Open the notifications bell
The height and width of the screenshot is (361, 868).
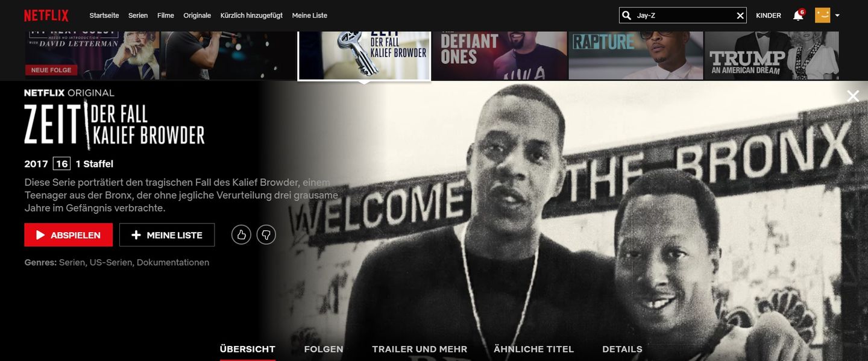pyautogui.click(x=798, y=16)
